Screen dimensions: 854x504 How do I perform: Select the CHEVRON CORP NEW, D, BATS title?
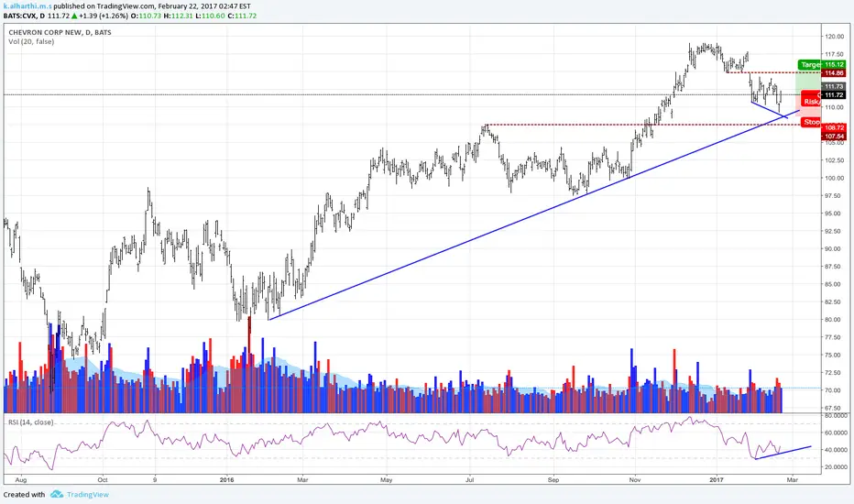(x=60, y=32)
